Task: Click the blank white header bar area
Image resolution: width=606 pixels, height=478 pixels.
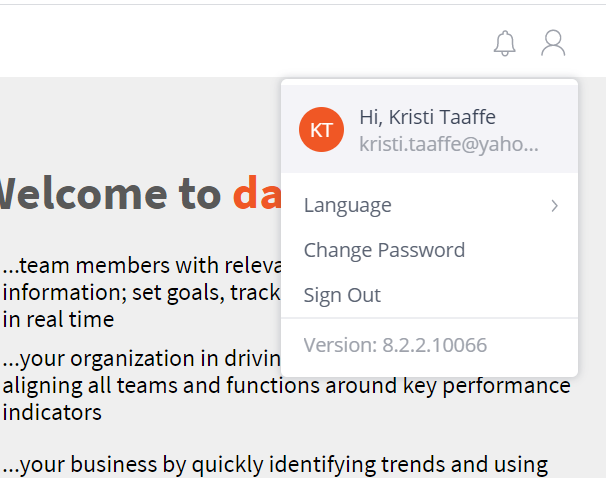Action: pos(232,41)
